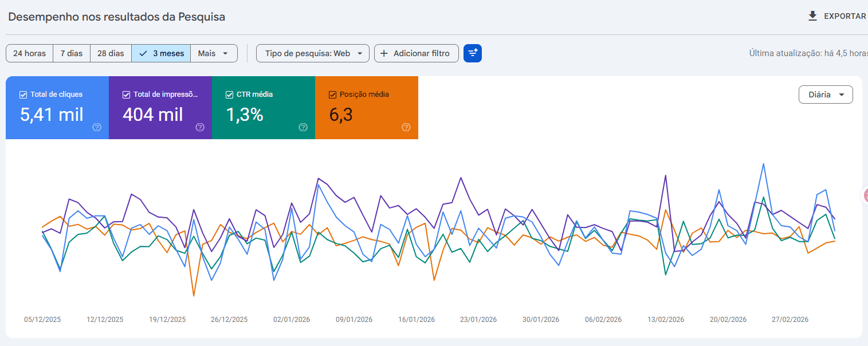Image resolution: width=868 pixels, height=346 pixels.
Task: Click the purple 404 mil impressions card
Action: point(160,108)
